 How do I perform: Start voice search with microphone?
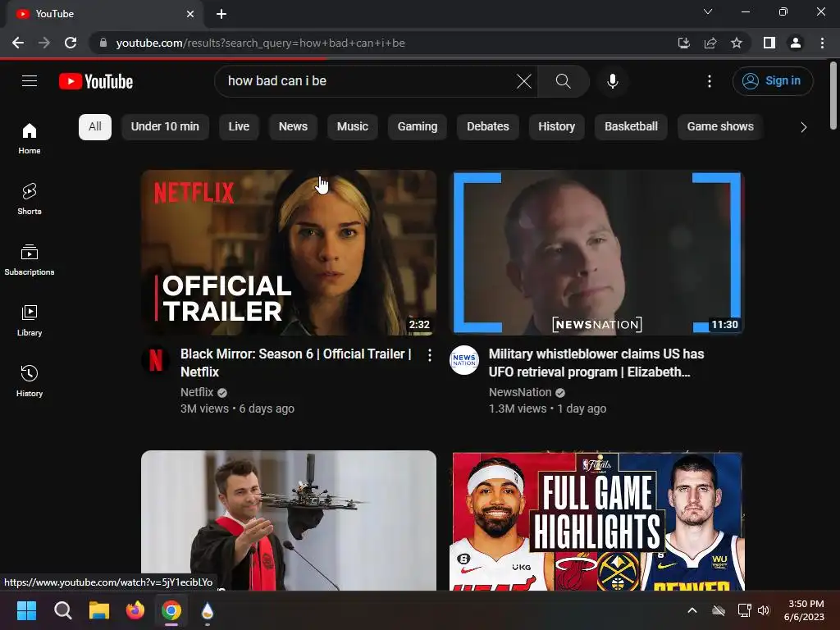[612, 81]
